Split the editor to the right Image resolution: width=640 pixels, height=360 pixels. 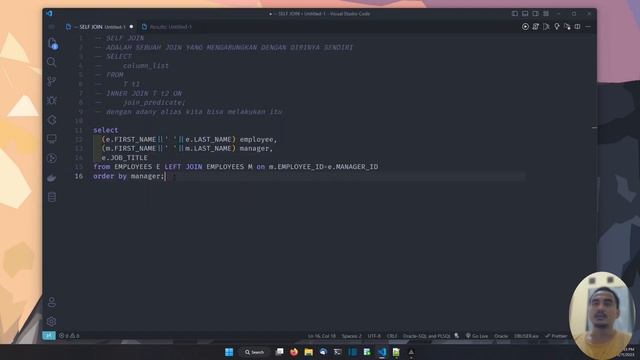(577, 27)
